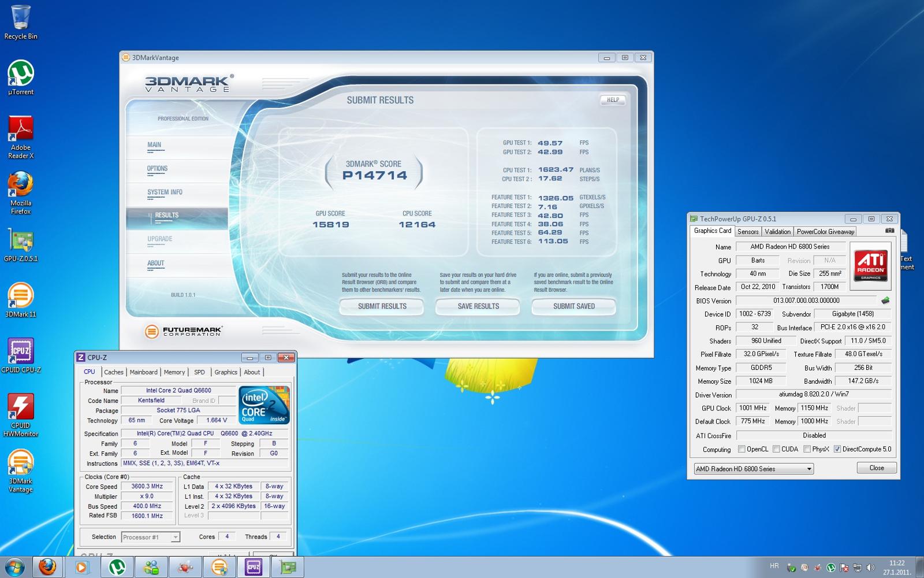The image size is (924, 578).
Task: Switch to µTorrent in the taskbar
Action: [x=117, y=567]
